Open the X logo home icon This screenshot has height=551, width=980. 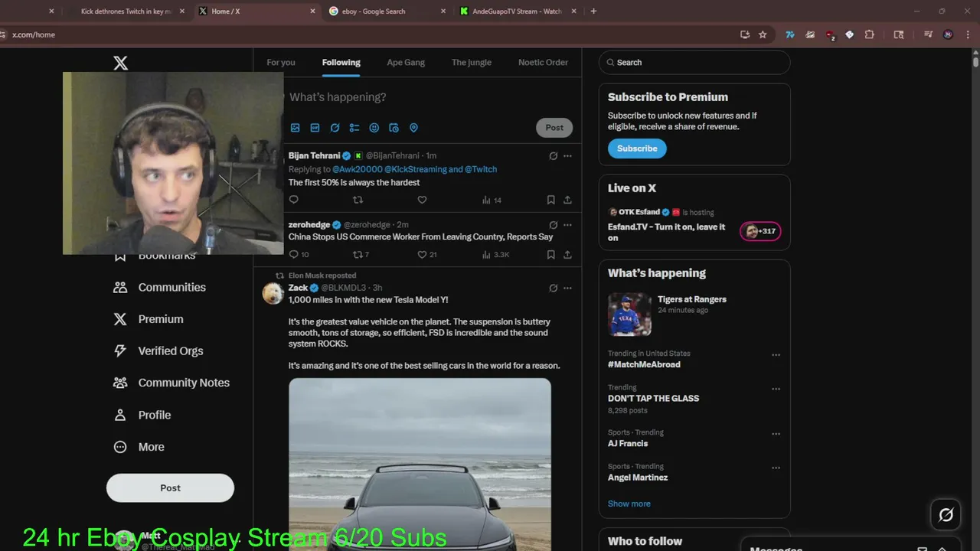[121, 64]
